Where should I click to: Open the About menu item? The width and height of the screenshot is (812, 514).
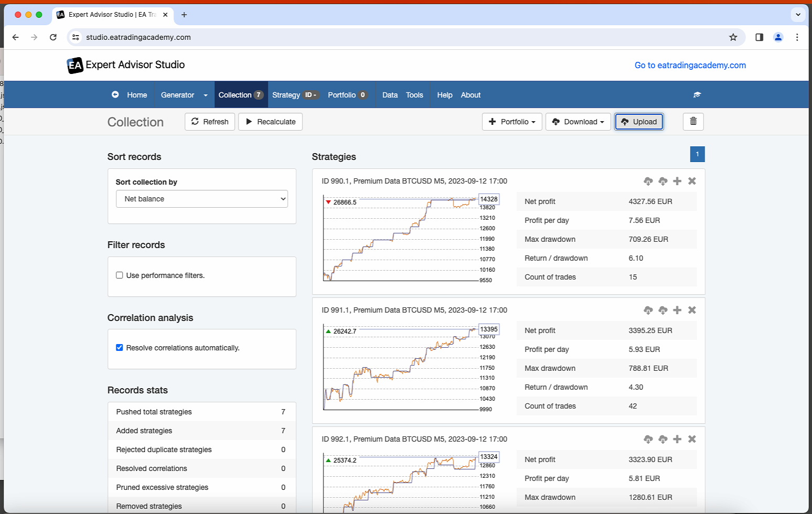click(471, 95)
